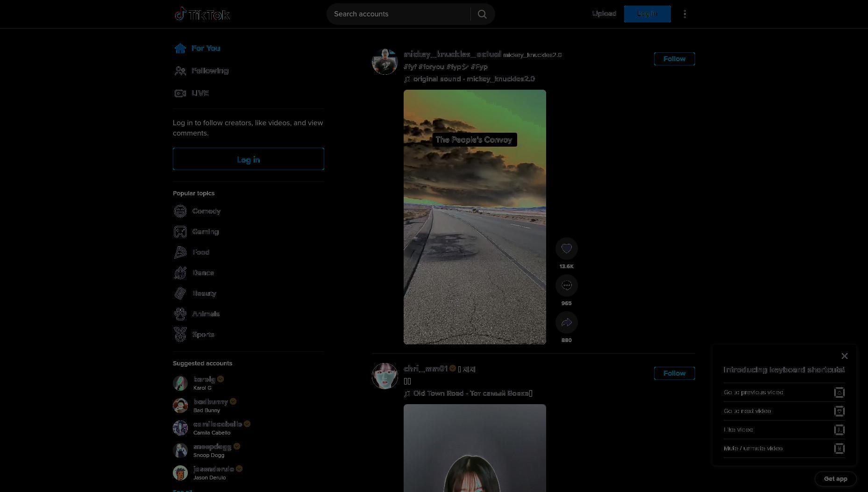The image size is (868, 492).
Task: Click the Popular topics heading
Action: pos(194,193)
